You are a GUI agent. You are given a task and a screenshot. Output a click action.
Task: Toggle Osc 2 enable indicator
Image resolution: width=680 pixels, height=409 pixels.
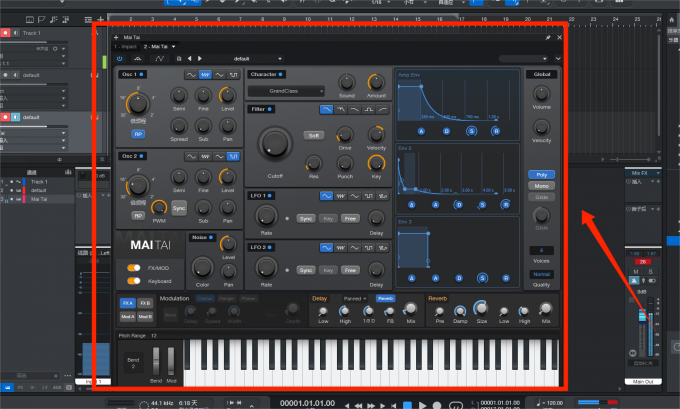(x=141, y=156)
